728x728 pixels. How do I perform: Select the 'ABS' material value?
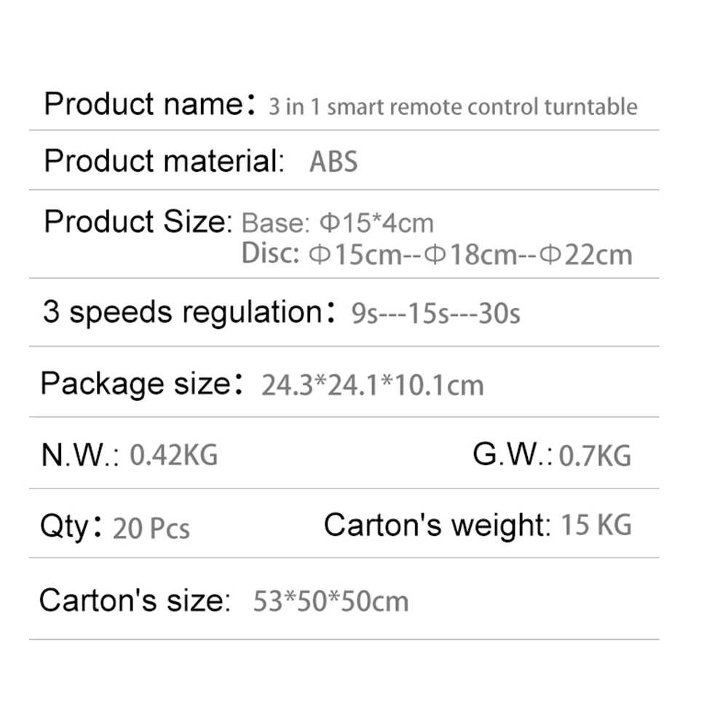[334, 162]
